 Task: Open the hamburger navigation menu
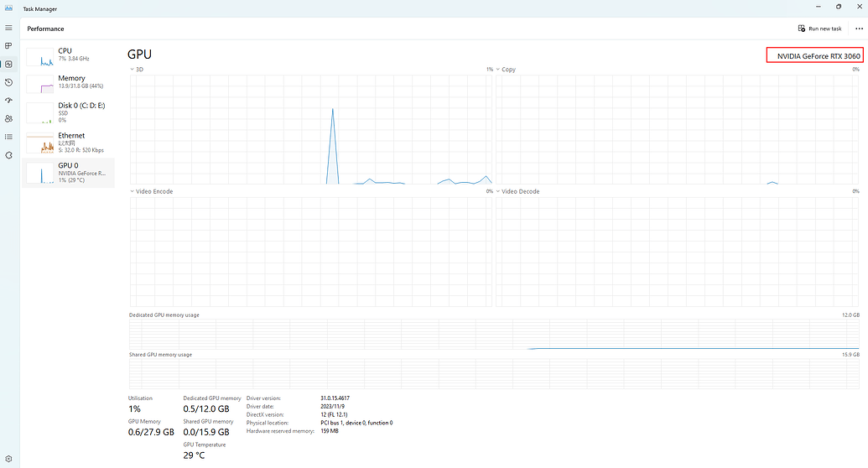coord(8,28)
